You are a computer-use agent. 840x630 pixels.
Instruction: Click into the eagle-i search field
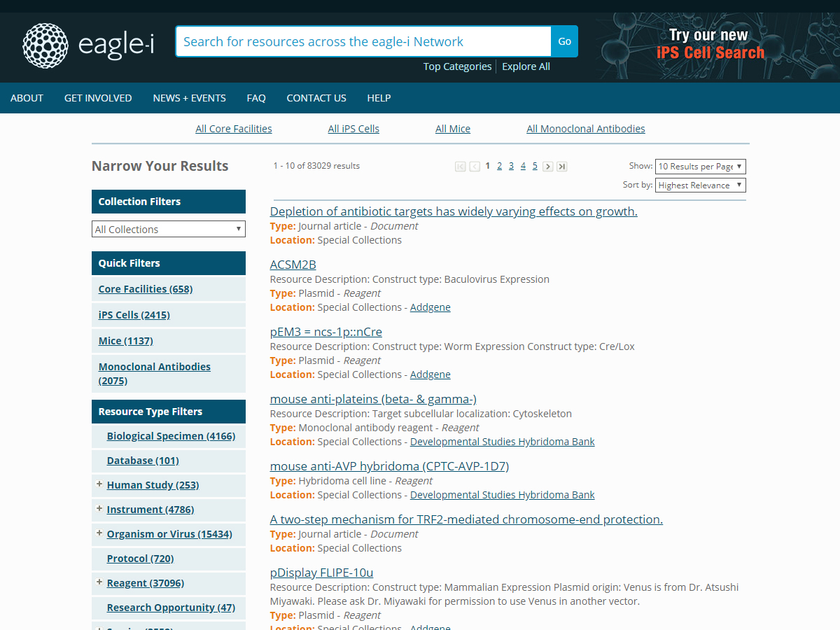(x=363, y=41)
